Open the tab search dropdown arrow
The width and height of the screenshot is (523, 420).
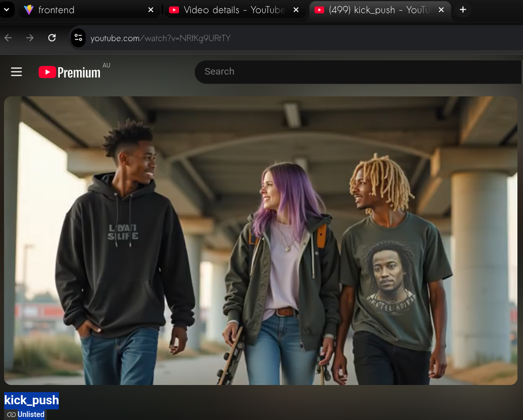point(6,10)
